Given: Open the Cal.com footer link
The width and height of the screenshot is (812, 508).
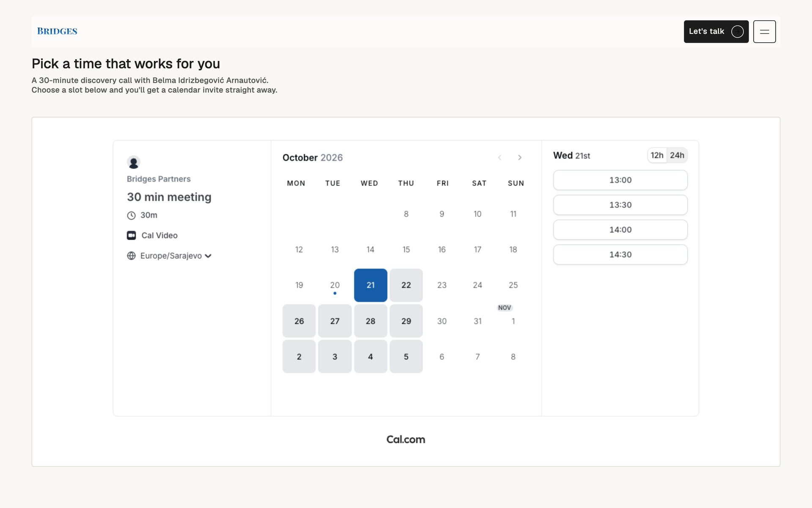Looking at the screenshot, I should click(x=406, y=439).
